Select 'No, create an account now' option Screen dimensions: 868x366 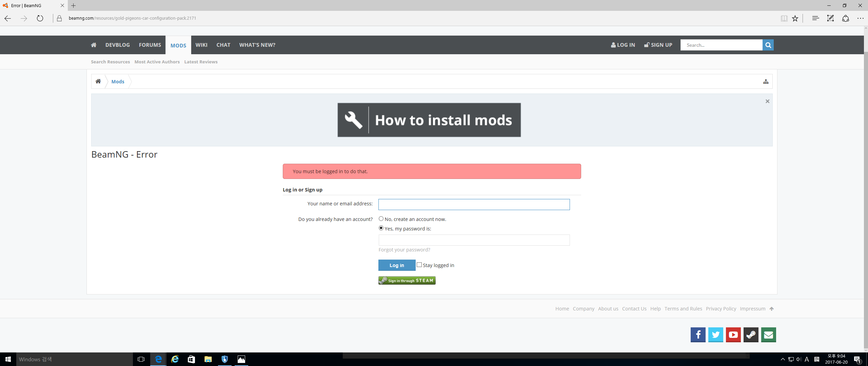tap(381, 219)
